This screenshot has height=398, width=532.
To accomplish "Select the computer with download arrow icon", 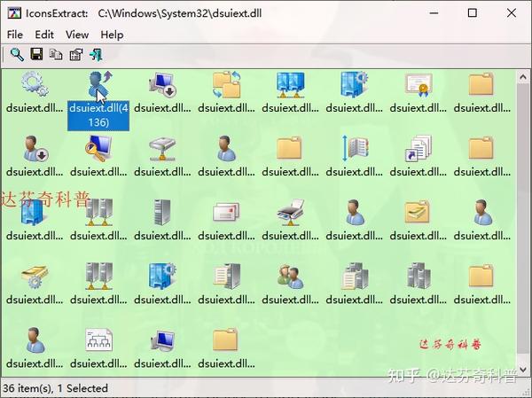I will (162, 84).
